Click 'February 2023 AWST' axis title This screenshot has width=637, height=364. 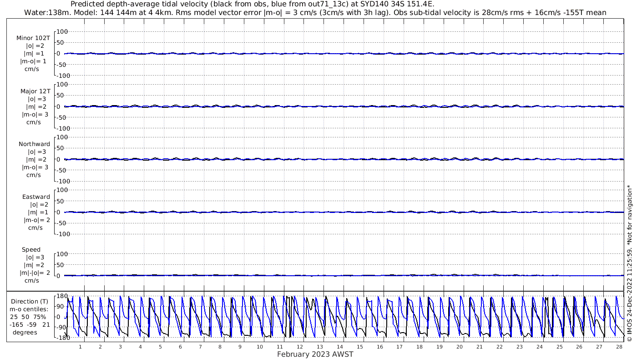315,354
